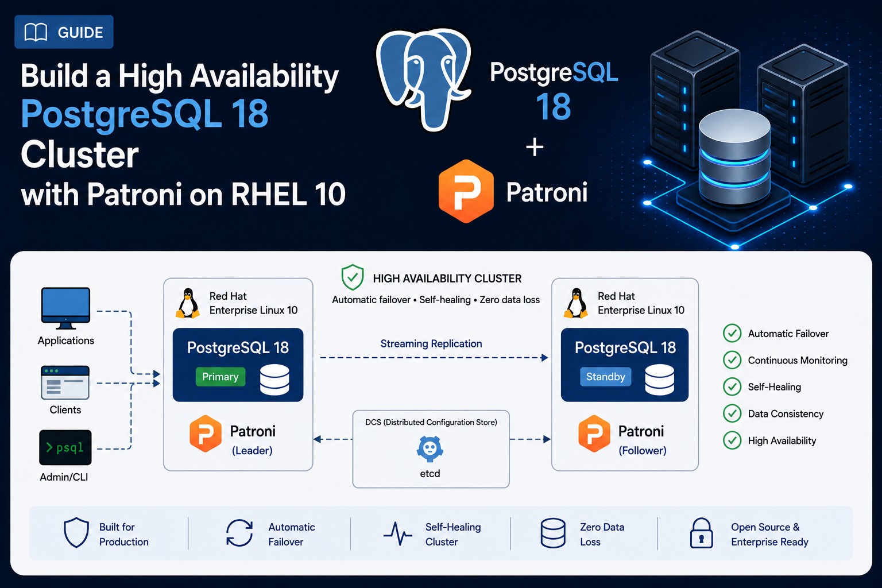
Task: Select the pulse icon for Self-Healing Cluster
Action: [x=398, y=533]
